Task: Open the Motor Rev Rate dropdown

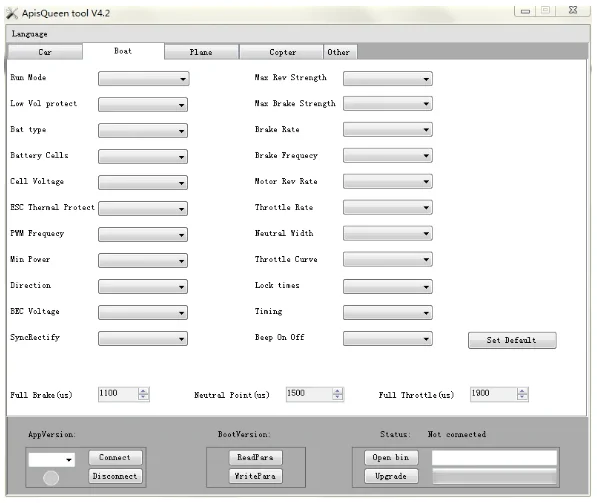Action: [388, 181]
